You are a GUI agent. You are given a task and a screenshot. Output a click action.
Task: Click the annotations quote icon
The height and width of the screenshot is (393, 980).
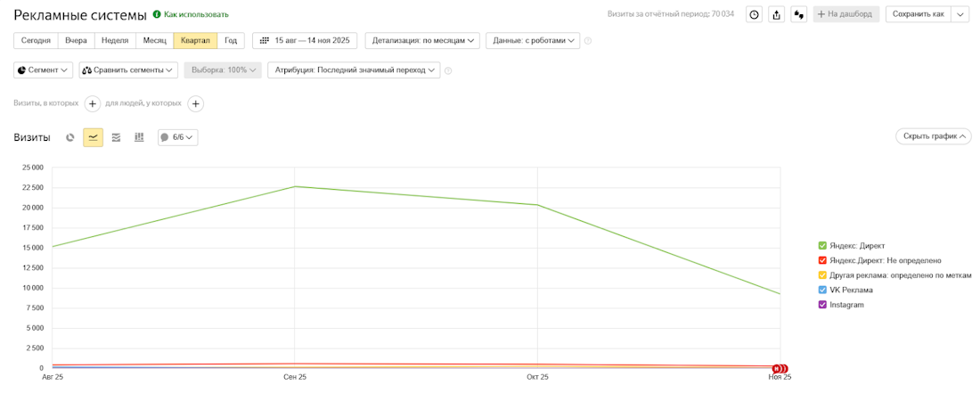point(798,14)
